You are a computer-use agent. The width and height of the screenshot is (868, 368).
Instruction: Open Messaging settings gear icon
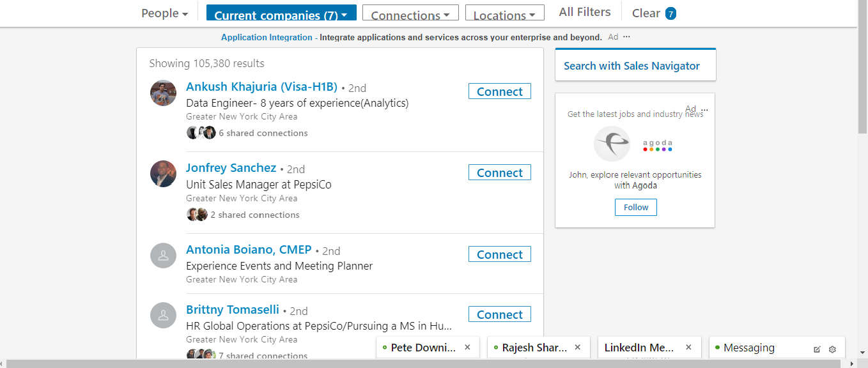click(832, 349)
